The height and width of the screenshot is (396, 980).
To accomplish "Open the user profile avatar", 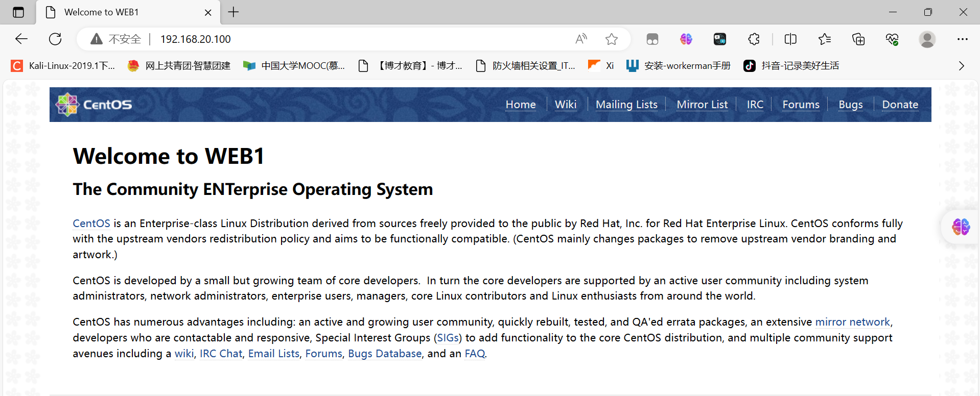I will click(x=927, y=39).
